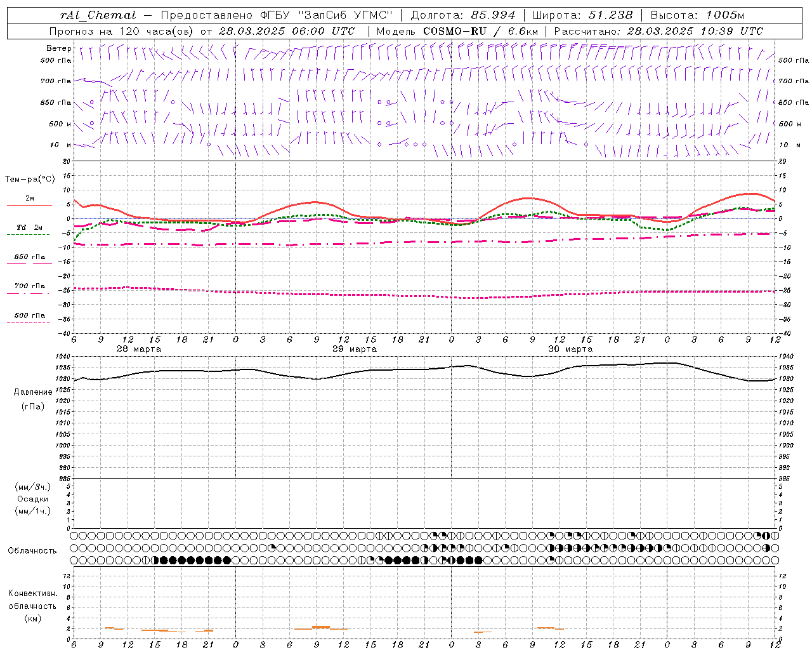Image resolution: width=812 pixels, height=650 pixels.
Task: Click the 28 марта date label
Action: (x=139, y=349)
